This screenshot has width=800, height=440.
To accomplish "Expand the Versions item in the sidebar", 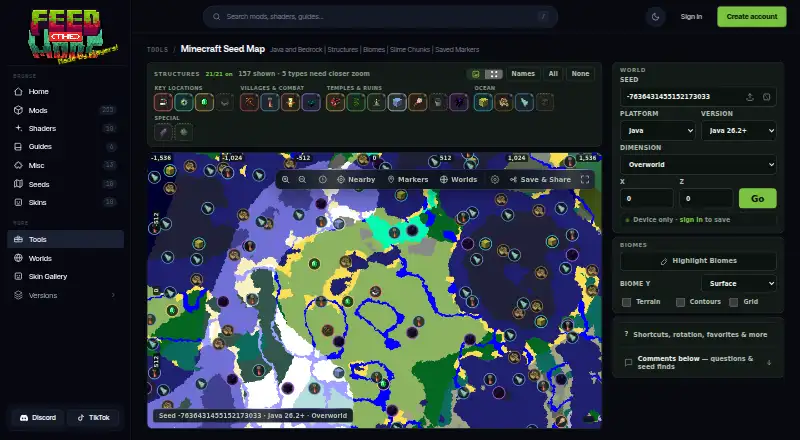I will pos(65,296).
